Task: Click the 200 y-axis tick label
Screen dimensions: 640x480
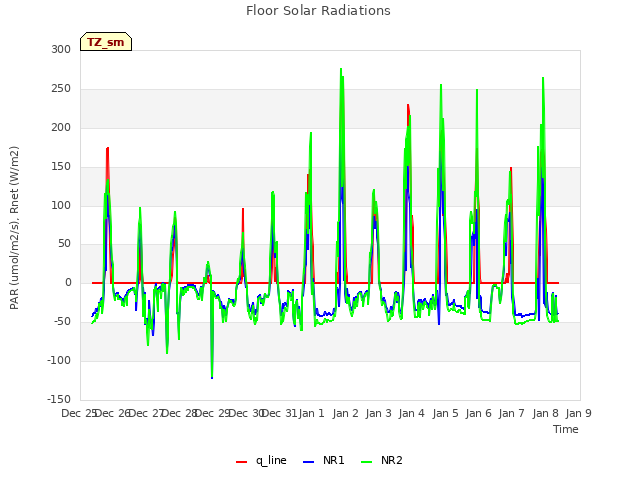Action: point(61,127)
